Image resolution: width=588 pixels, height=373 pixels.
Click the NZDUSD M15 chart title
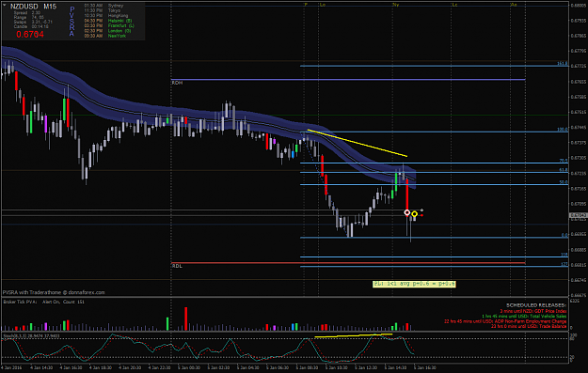(x=33, y=7)
